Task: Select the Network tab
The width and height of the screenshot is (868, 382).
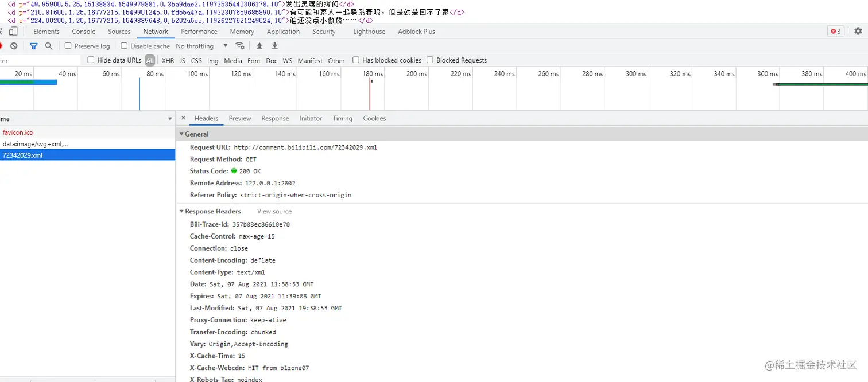Action: coord(156,32)
